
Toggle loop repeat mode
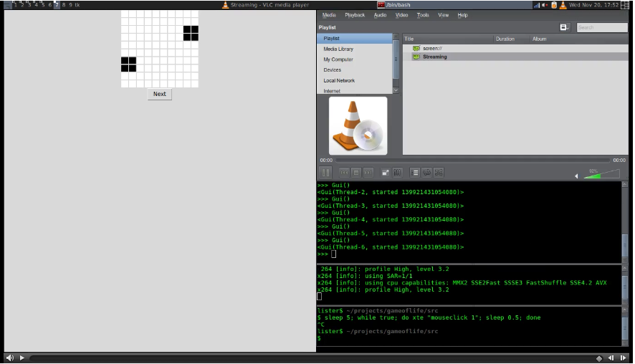pos(426,173)
